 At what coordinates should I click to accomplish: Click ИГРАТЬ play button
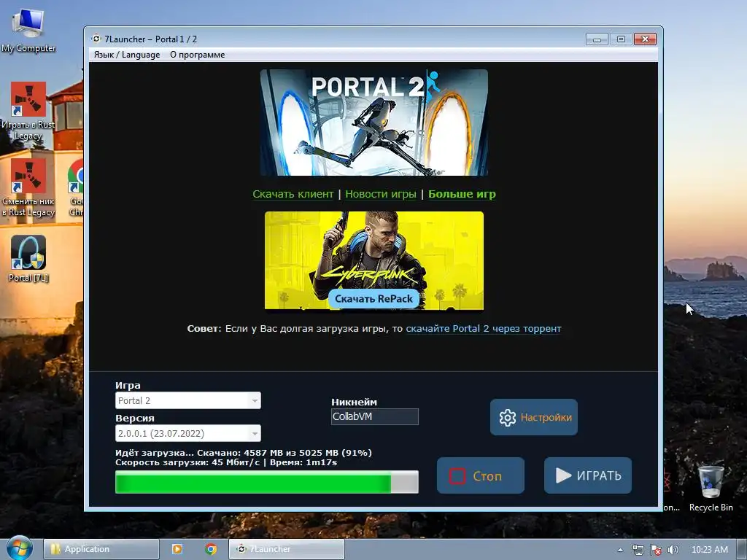tap(588, 475)
